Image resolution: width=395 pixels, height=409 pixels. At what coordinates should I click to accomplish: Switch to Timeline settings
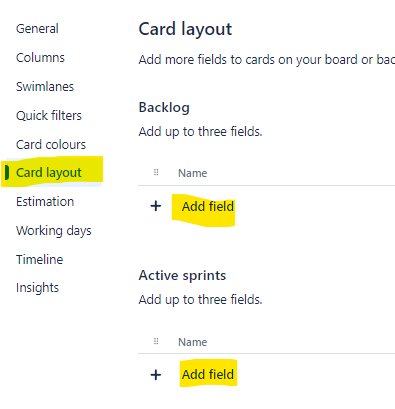pos(40,259)
